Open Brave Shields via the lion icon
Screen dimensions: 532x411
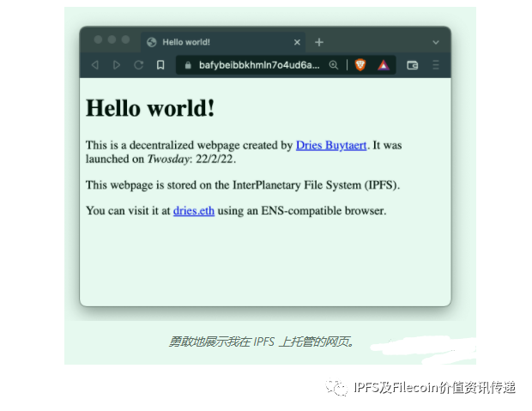click(360, 64)
